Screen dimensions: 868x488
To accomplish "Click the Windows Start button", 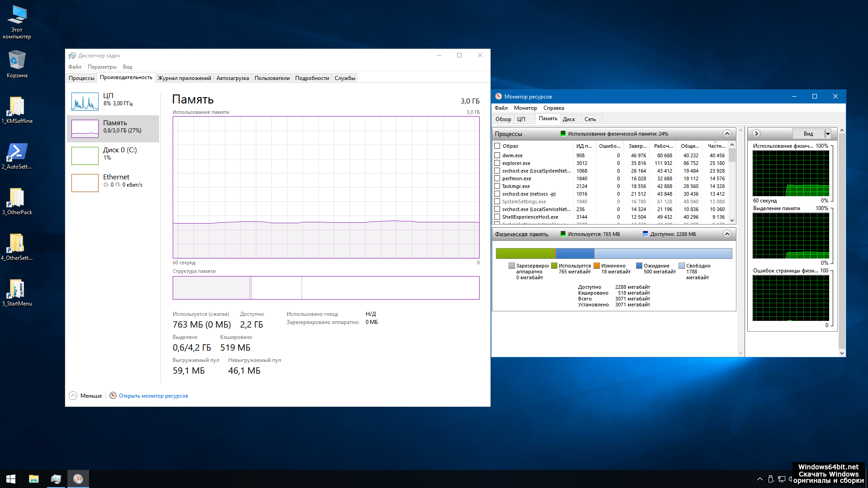I will (x=11, y=479).
